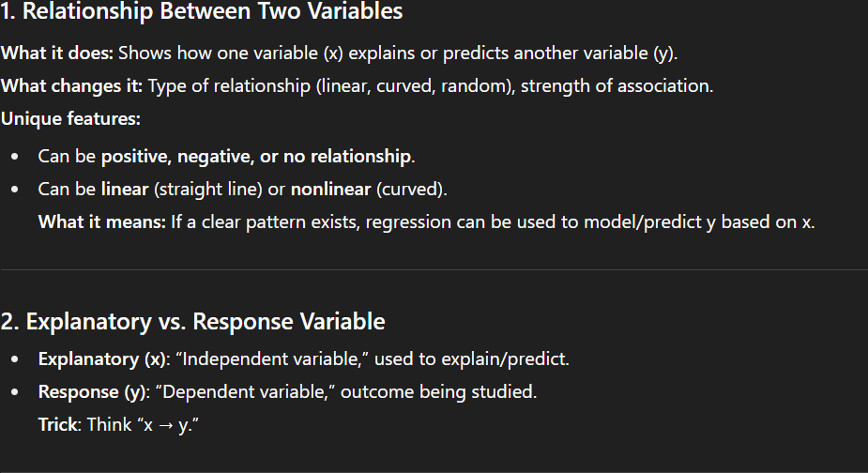This screenshot has height=473, width=868.
Task: Click the bold term Explanatory (x)
Action: [x=102, y=359]
